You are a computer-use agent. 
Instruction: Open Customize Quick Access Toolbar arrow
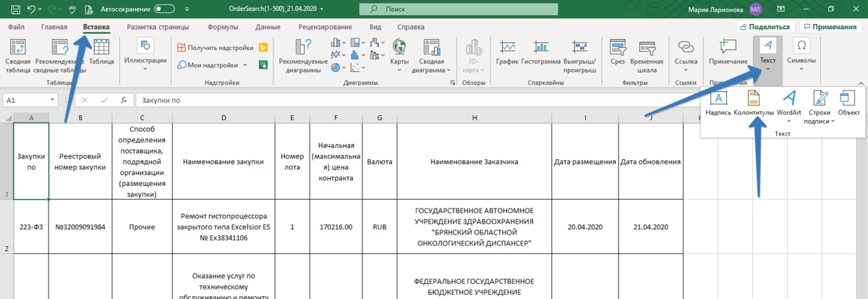coord(186,9)
